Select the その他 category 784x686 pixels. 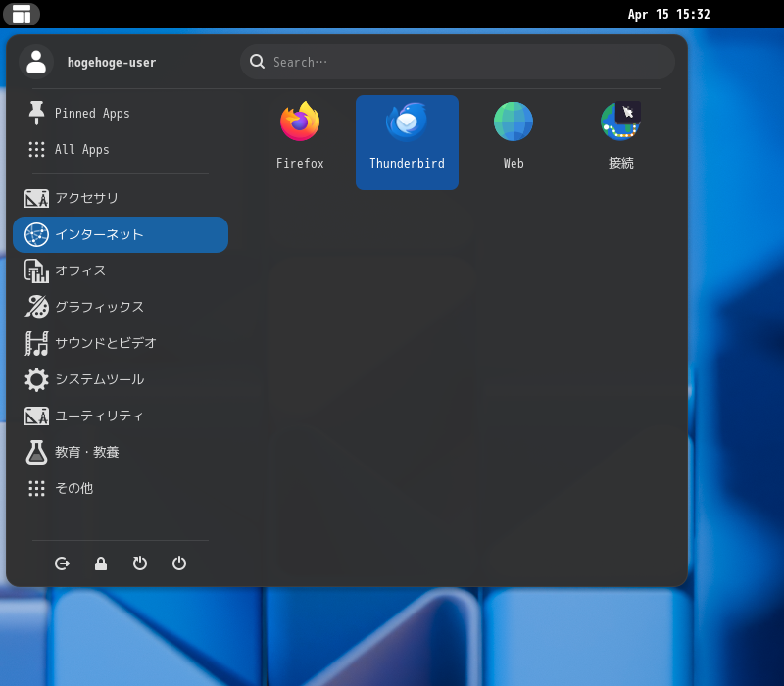pyautogui.click(x=121, y=488)
